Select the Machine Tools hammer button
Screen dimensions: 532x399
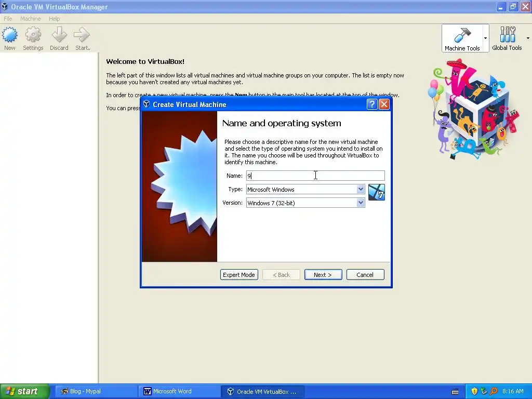[x=462, y=38]
